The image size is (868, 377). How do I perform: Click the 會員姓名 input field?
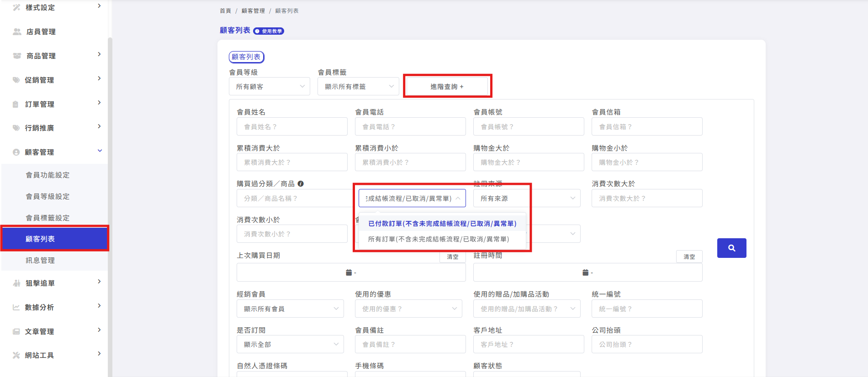292,126
